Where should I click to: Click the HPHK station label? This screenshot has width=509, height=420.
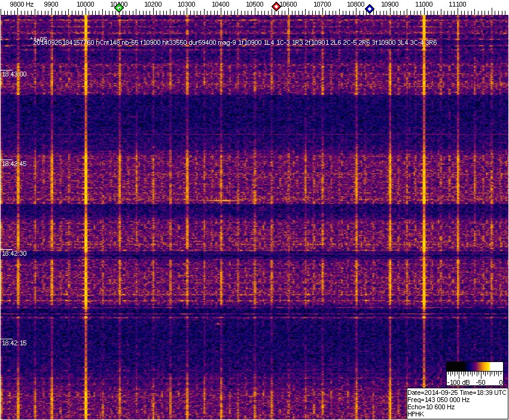(416, 414)
